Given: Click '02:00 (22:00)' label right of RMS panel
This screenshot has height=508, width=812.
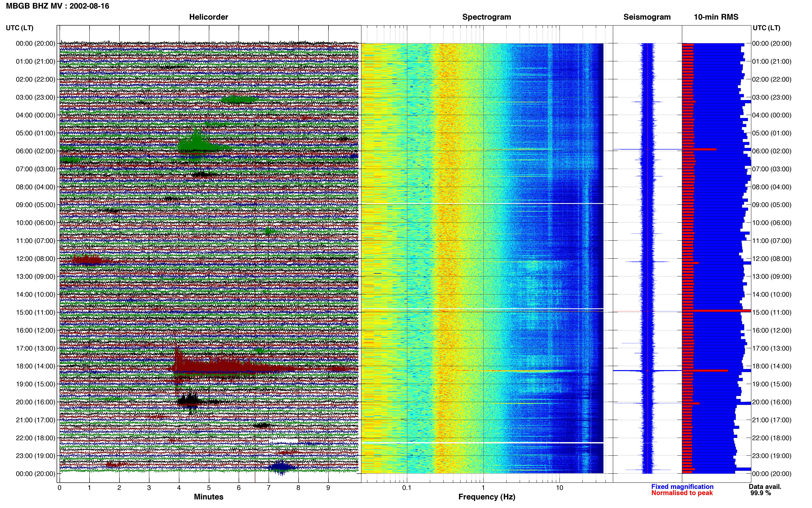Looking at the screenshot, I should point(772,79).
